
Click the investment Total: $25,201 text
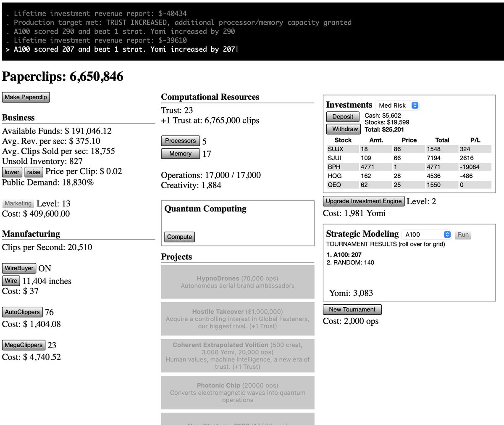384,129
